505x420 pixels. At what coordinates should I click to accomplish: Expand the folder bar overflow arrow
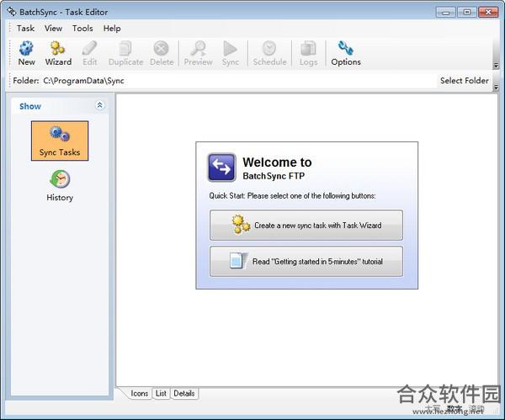pos(496,87)
